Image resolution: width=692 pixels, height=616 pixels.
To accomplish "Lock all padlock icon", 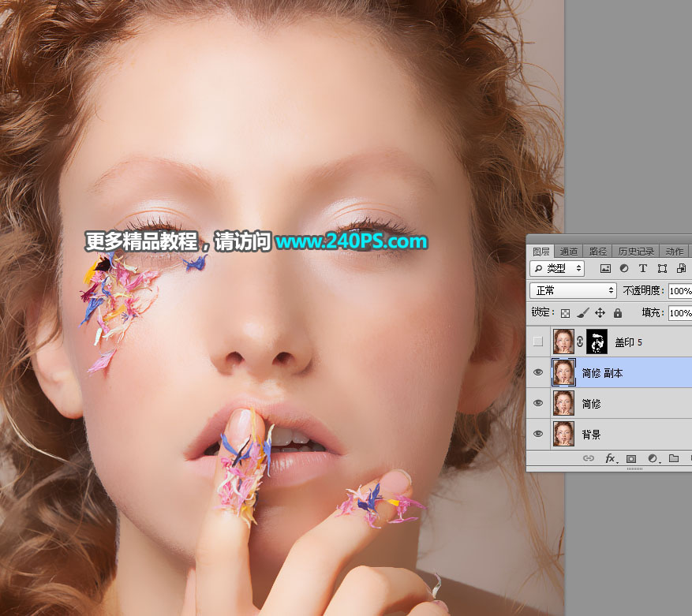I will (x=617, y=313).
